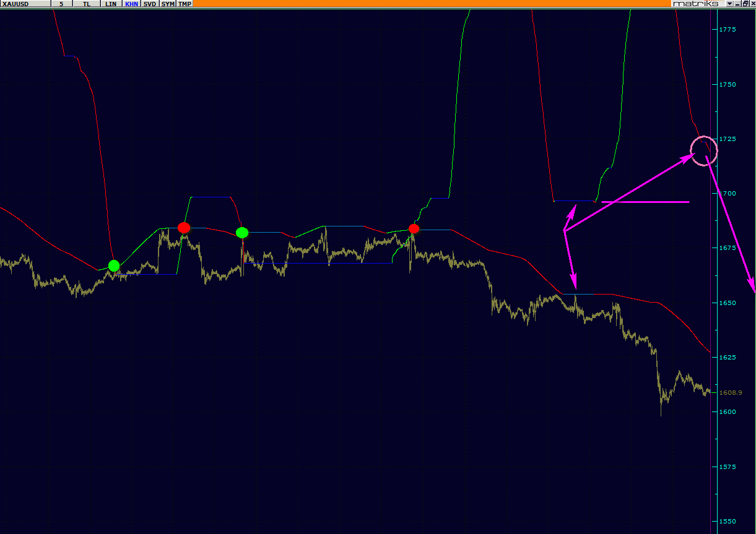Click the 1775 price axis label
This screenshot has height=534, width=756.
point(728,29)
